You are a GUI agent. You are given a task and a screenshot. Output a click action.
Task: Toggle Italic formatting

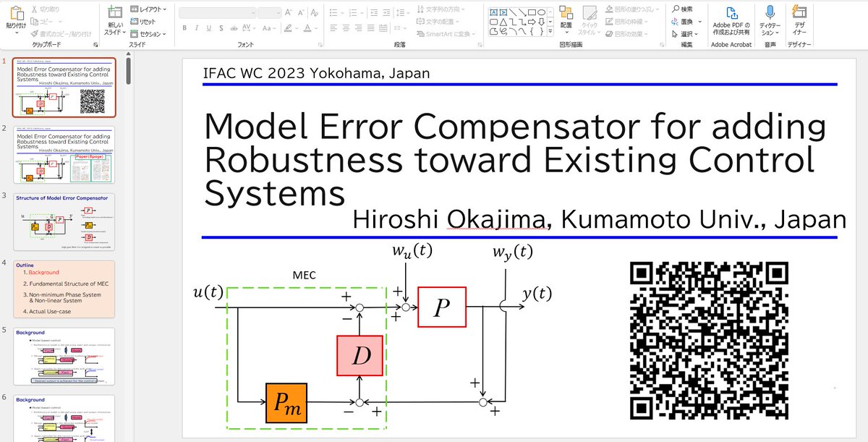(x=197, y=27)
